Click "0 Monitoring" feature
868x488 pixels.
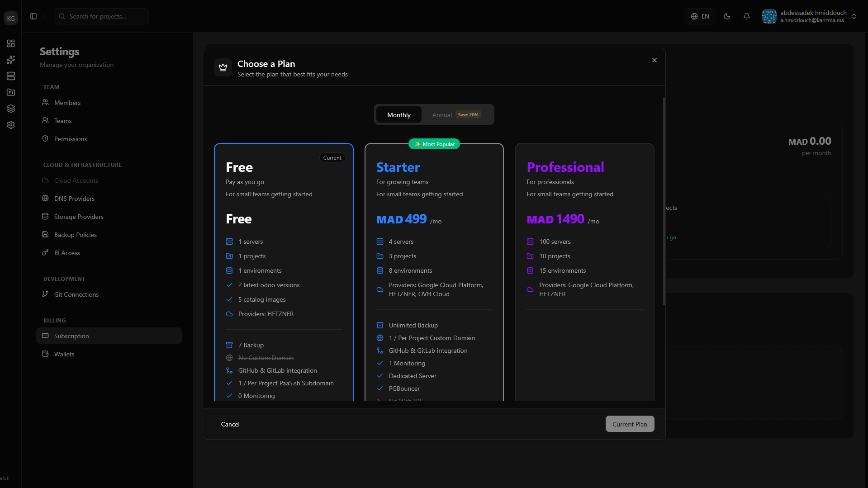(x=256, y=396)
